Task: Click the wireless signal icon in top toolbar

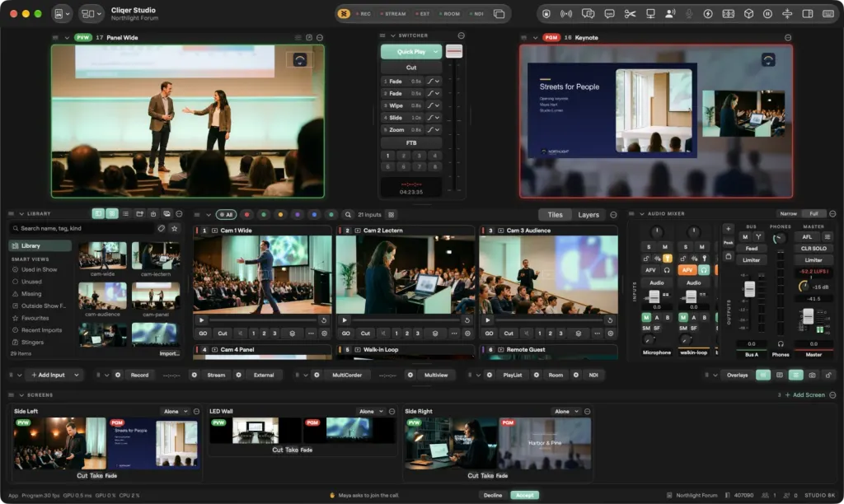Action: [x=566, y=14]
